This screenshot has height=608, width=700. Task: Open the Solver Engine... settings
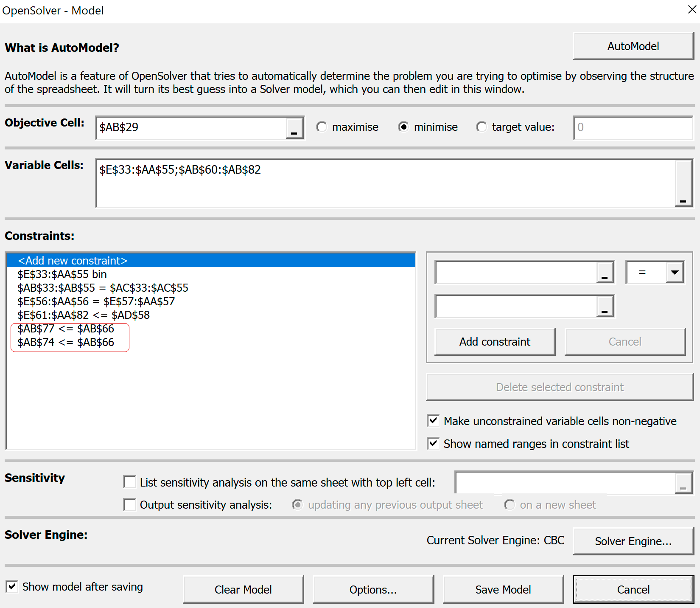[633, 541]
